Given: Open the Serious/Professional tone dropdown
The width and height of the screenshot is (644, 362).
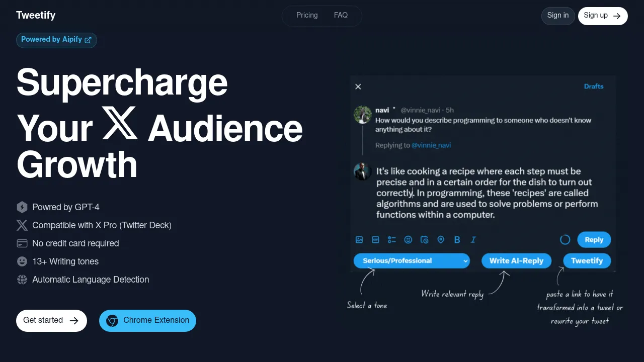Looking at the screenshot, I should (412, 260).
